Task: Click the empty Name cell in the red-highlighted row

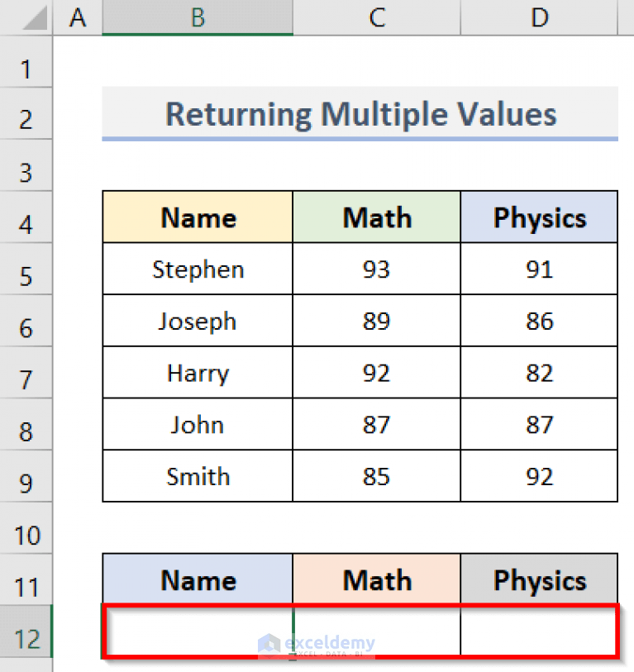Action: [x=197, y=630]
